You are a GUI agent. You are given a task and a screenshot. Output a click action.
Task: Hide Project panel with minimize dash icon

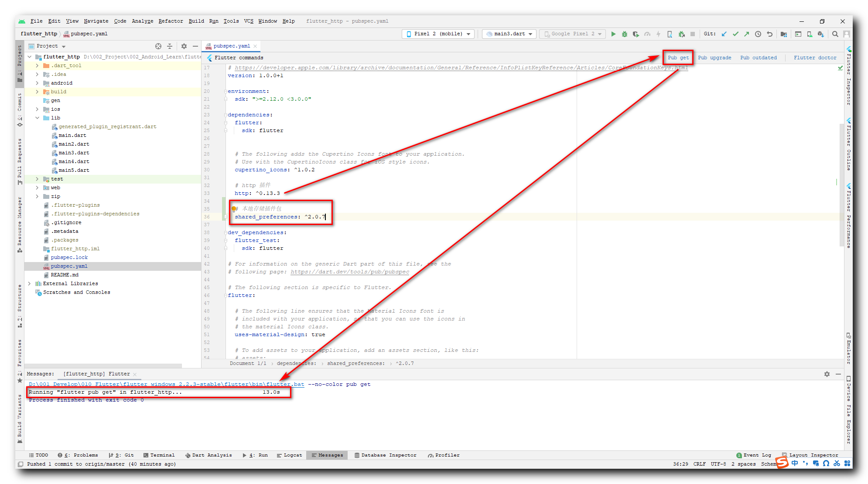coord(195,46)
